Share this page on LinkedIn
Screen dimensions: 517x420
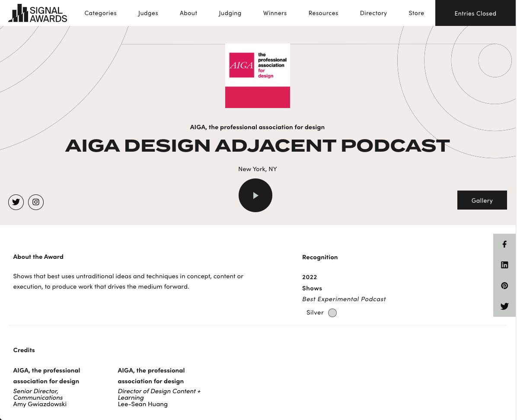(x=504, y=265)
